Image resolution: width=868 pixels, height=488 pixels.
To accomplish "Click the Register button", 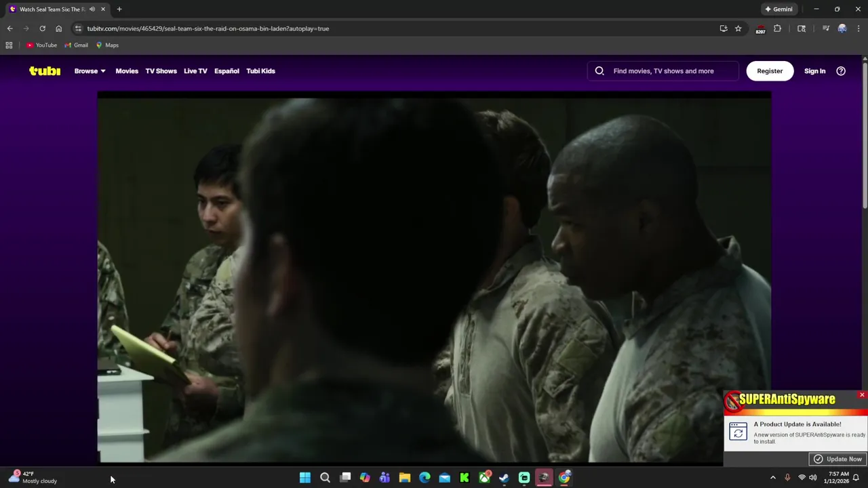I will (770, 71).
